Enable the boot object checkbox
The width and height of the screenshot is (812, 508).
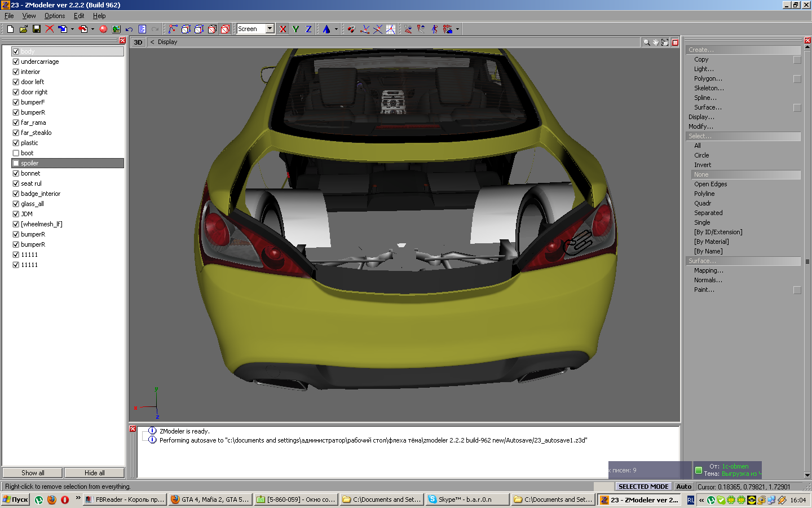pos(16,153)
